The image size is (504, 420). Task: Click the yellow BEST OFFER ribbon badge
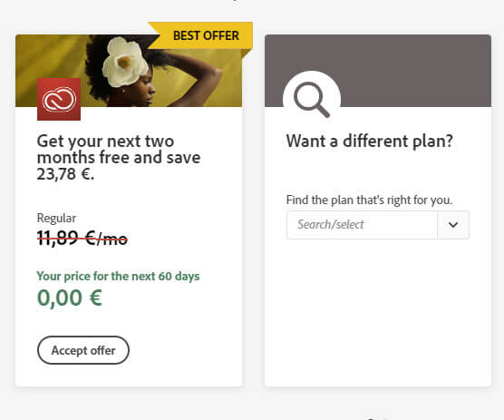coord(200,35)
